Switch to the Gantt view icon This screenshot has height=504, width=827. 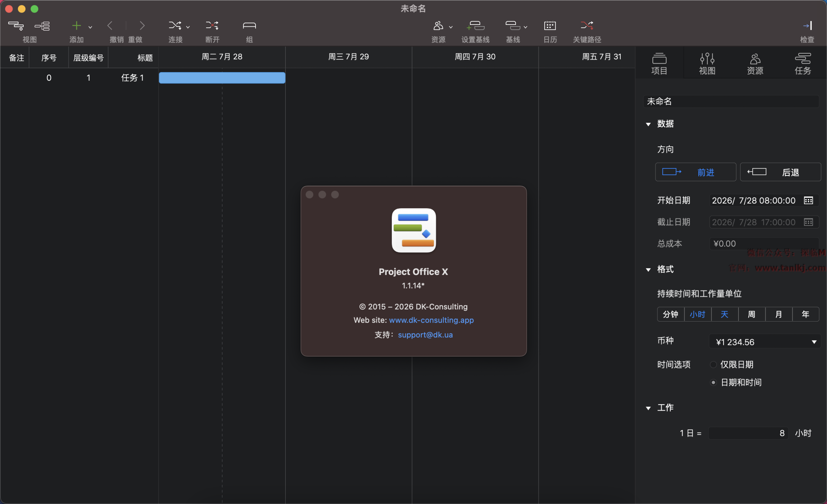16,26
